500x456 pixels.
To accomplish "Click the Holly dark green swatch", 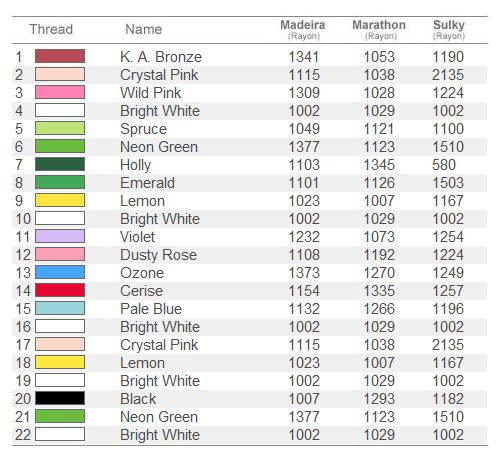I will coord(60,164).
